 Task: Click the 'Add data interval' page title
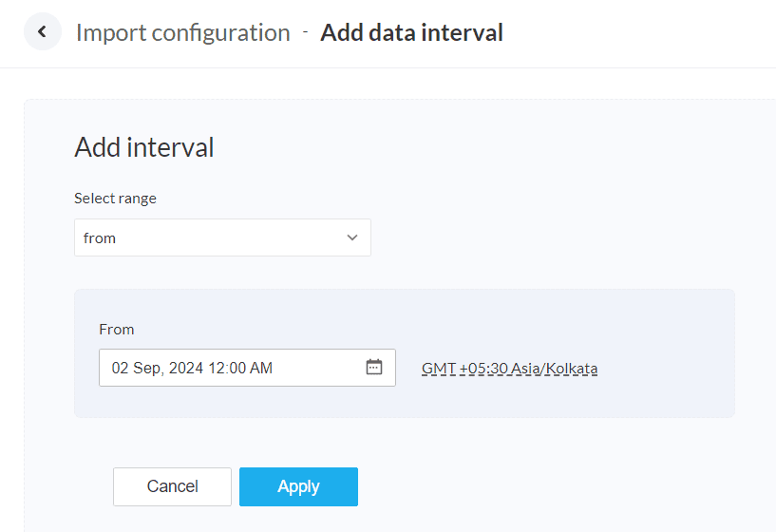(x=411, y=32)
